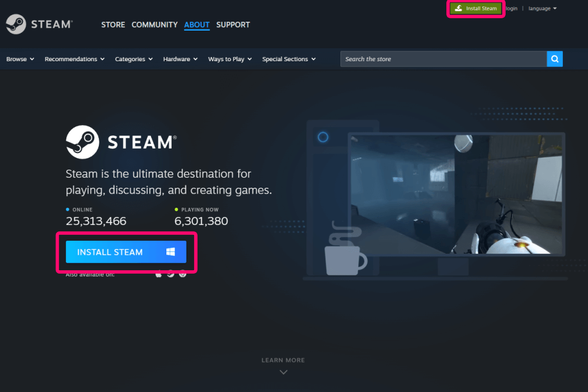Open the Browse dropdown menu
Screen dimensions: 588x392
(20, 59)
